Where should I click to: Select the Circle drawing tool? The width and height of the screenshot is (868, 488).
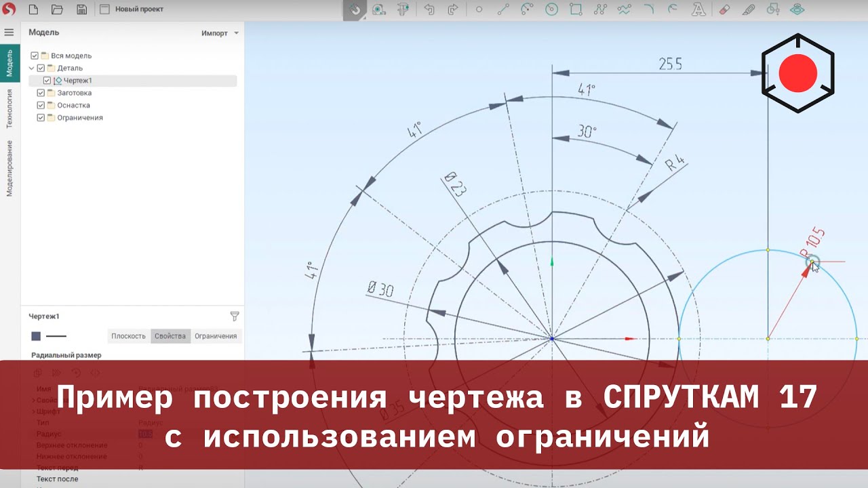551,9
